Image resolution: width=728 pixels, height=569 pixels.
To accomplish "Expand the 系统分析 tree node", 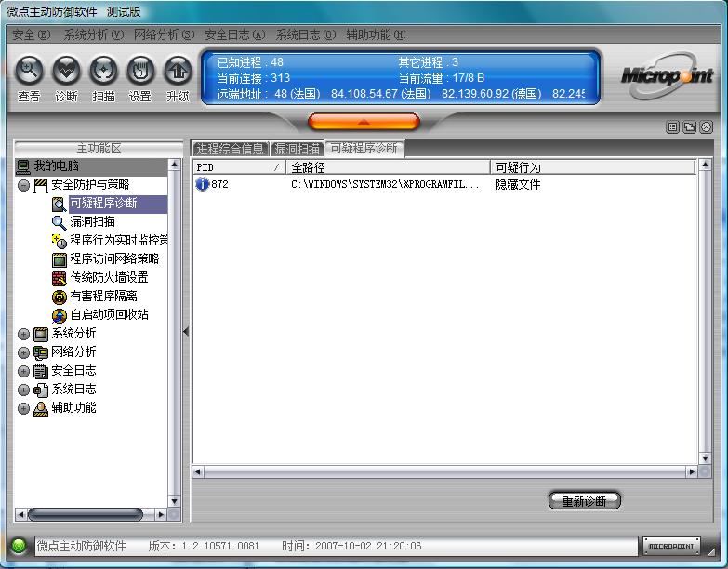I will tap(23, 334).
